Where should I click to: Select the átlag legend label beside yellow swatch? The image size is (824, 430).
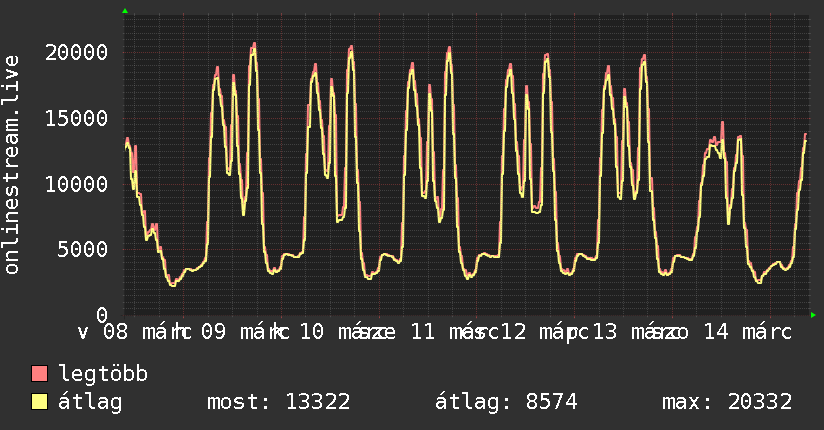pyautogui.click(x=90, y=403)
